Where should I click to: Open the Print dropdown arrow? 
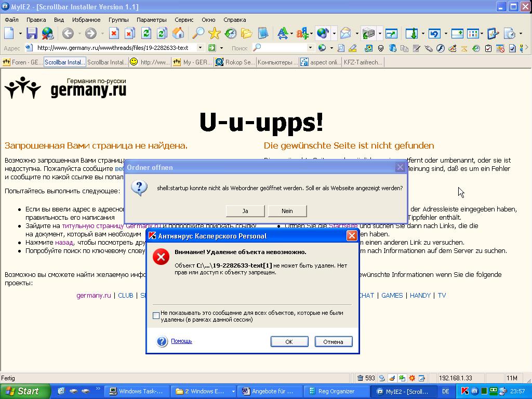(x=380, y=34)
